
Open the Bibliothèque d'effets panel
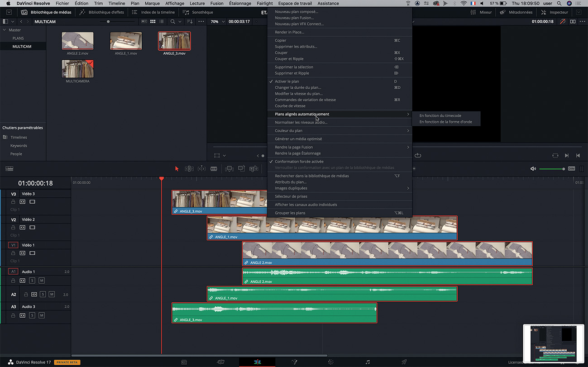tap(102, 12)
